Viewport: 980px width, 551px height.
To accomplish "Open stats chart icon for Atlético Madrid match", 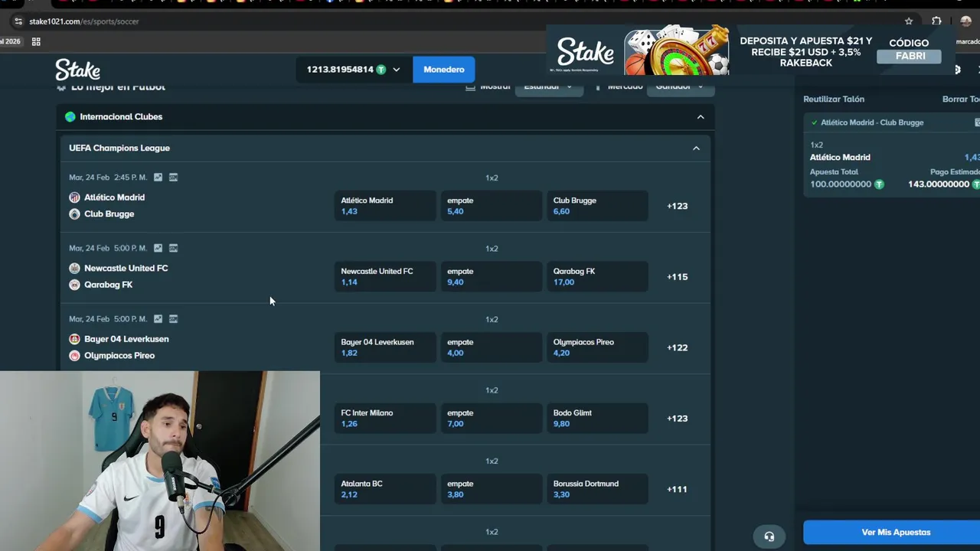I will point(158,178).
